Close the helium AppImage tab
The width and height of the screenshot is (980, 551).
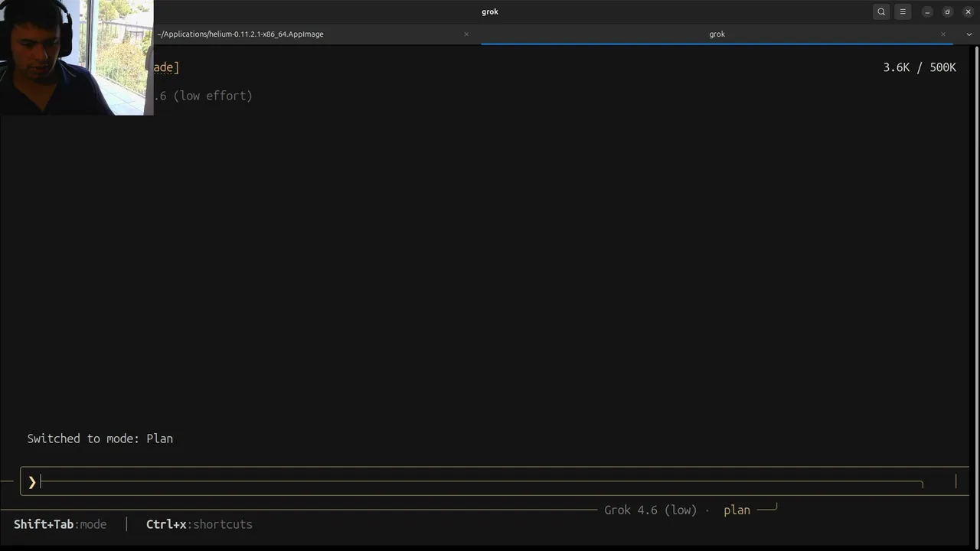pyautogui.click(x=466, y=34)
